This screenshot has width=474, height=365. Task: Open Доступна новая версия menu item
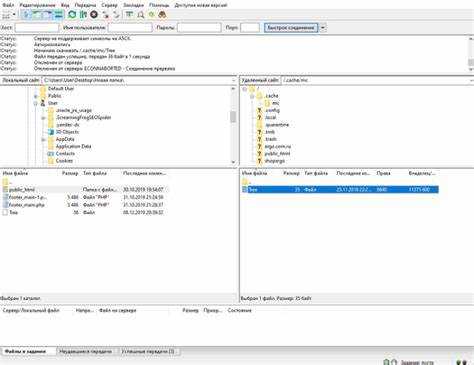[x=201, y=5]
